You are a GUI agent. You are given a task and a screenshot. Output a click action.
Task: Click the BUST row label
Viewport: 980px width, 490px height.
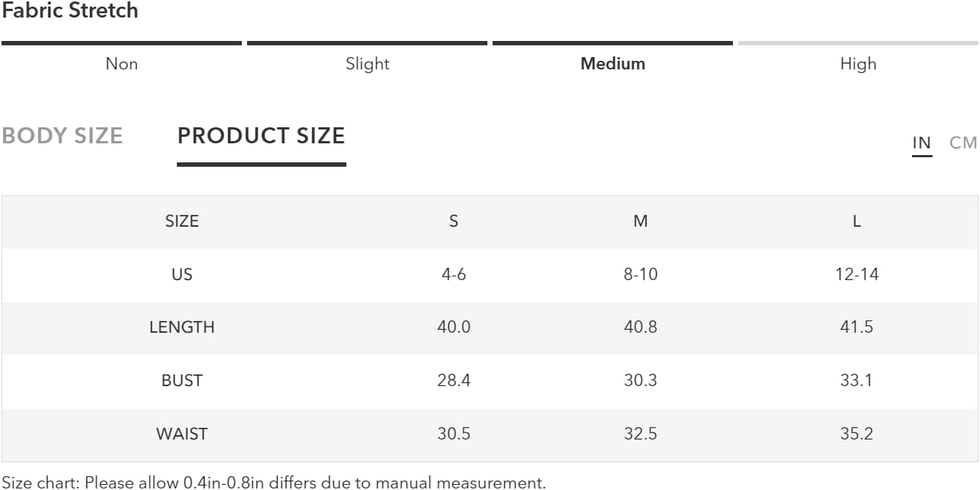point(182,380)
